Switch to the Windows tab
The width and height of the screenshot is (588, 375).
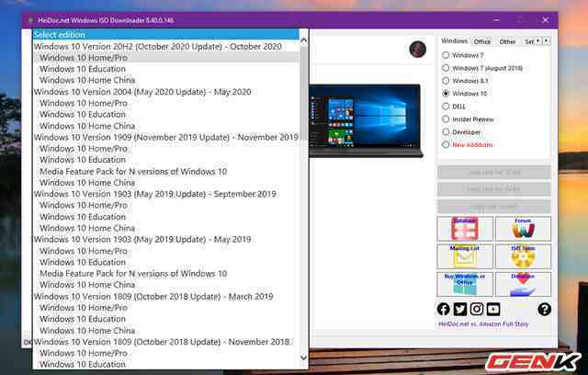click(x=454, y=40)
